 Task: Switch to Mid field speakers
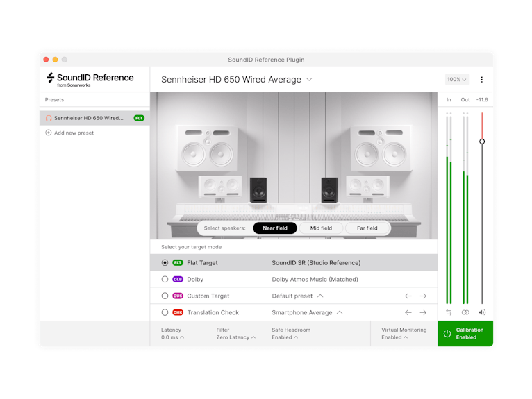[x=321, y=228]
